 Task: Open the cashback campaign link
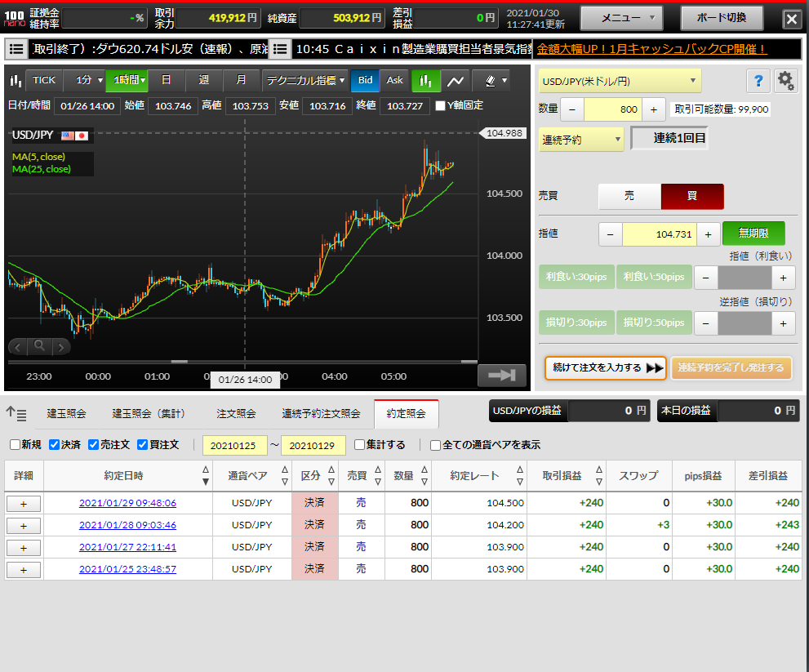651,50
